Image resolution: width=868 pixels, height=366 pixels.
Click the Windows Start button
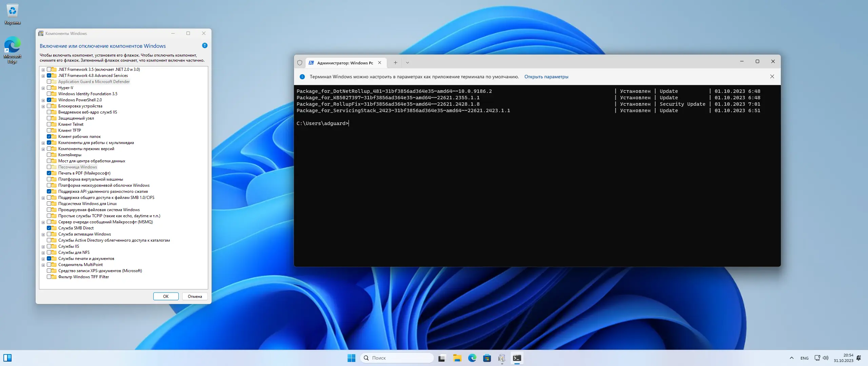(351, 358)
